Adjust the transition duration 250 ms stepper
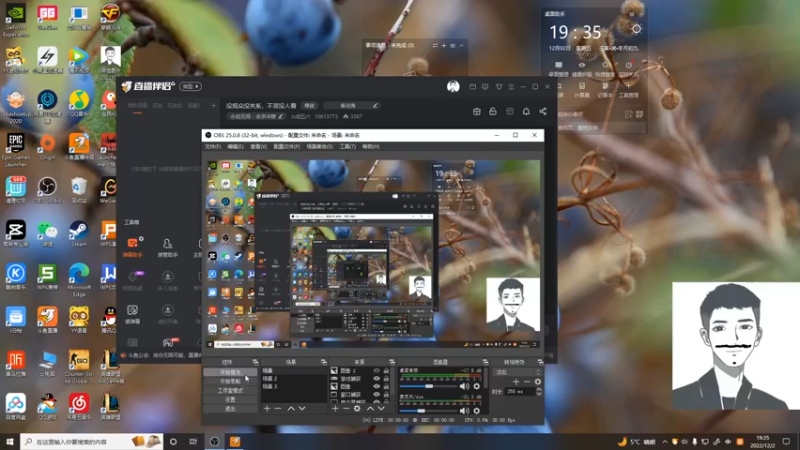Image resolution: width=800 pixels, height=450 pixels. click(x=539, y=391)
